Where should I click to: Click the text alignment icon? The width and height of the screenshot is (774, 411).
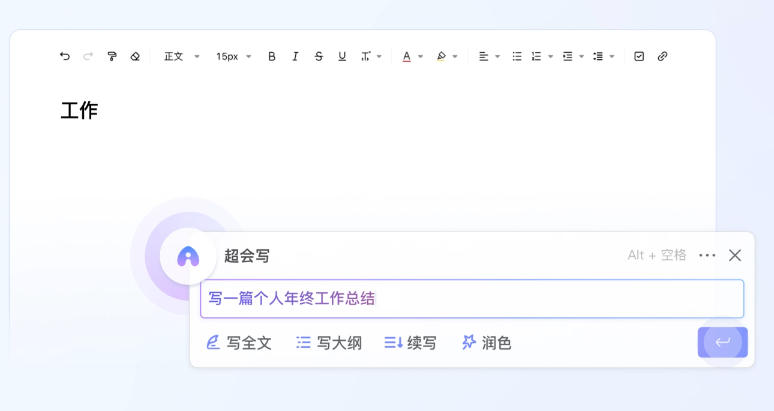tap(483, 56)
